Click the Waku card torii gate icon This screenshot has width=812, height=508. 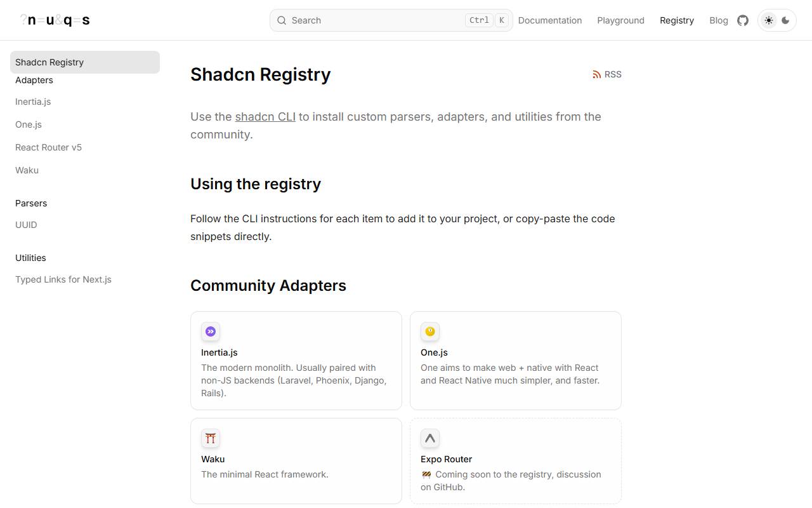tap(211, 438)
